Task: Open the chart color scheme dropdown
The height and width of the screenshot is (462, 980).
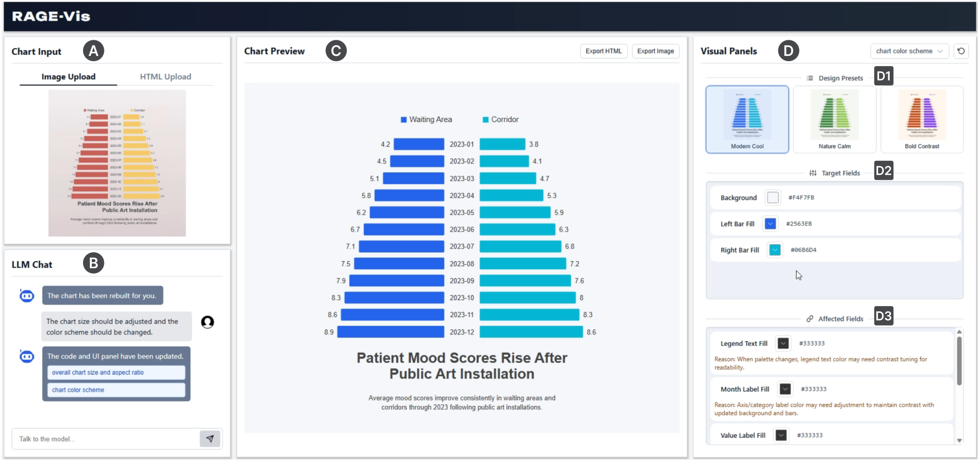Action: click(909, 51)
